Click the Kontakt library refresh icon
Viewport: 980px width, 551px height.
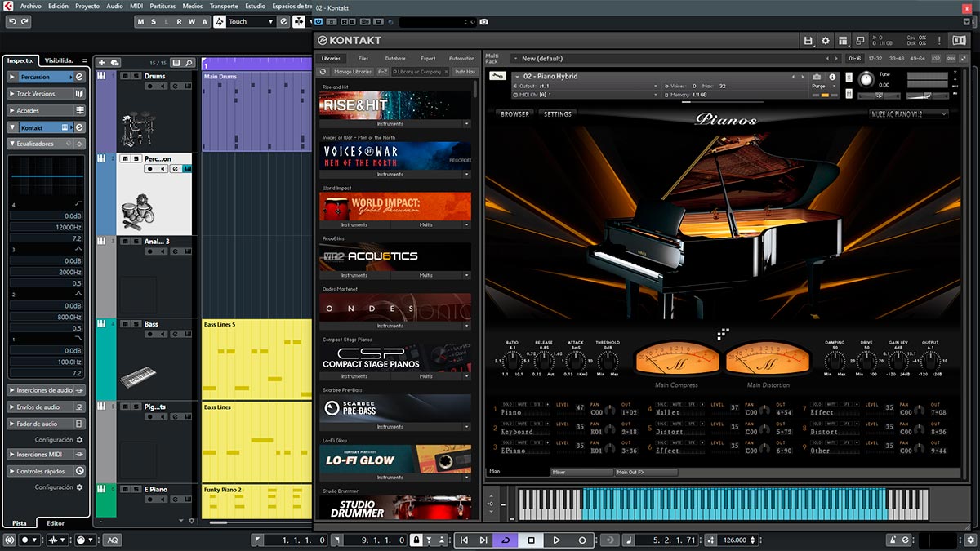[323, 72]
